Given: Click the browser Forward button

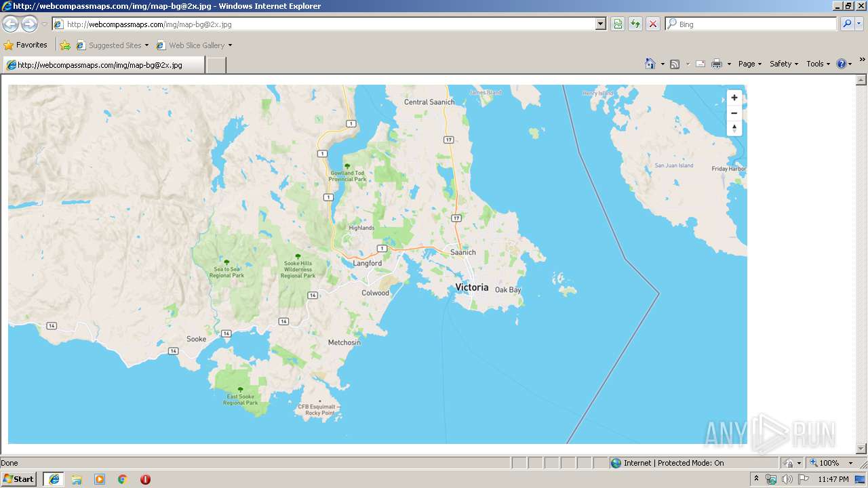Looking at the screenshot, I should pyautogui.click(x=29, y=24).
